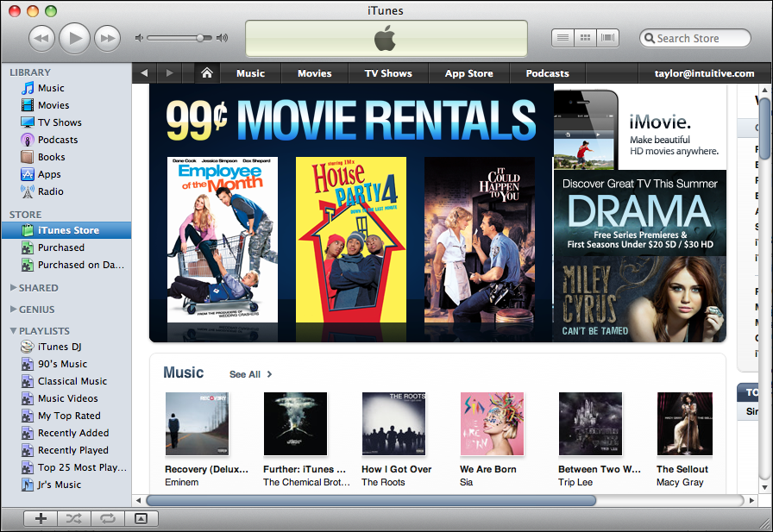
Task: Click the add playlist plus button
Action: tap(41, 518)
